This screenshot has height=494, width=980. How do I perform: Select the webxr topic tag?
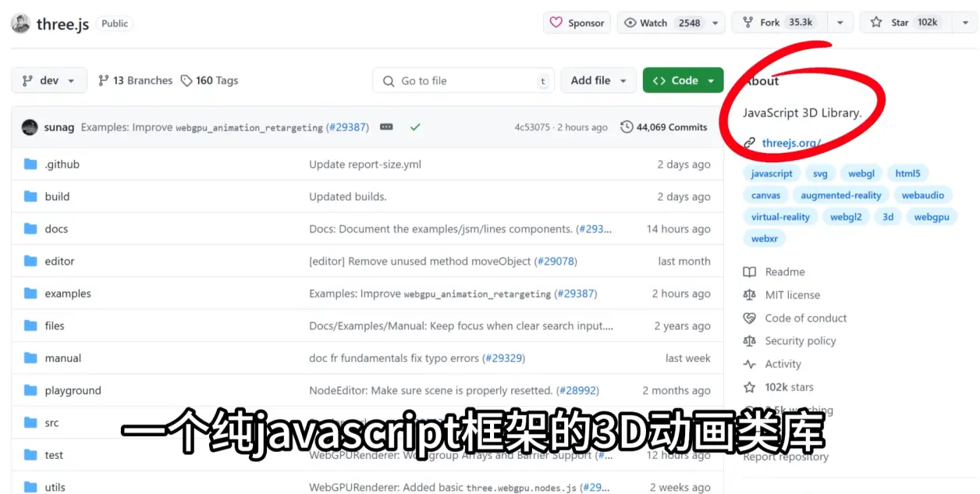tap(764, 239)
